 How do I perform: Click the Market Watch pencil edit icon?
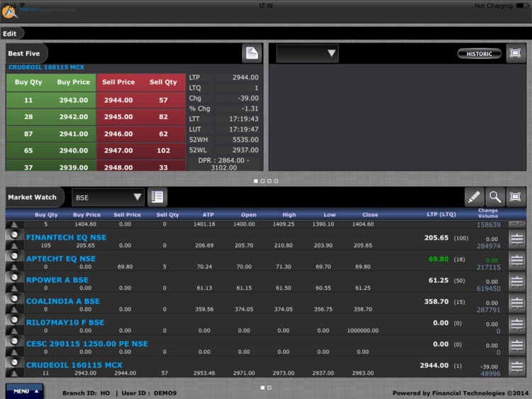click(x=474, y=197)
